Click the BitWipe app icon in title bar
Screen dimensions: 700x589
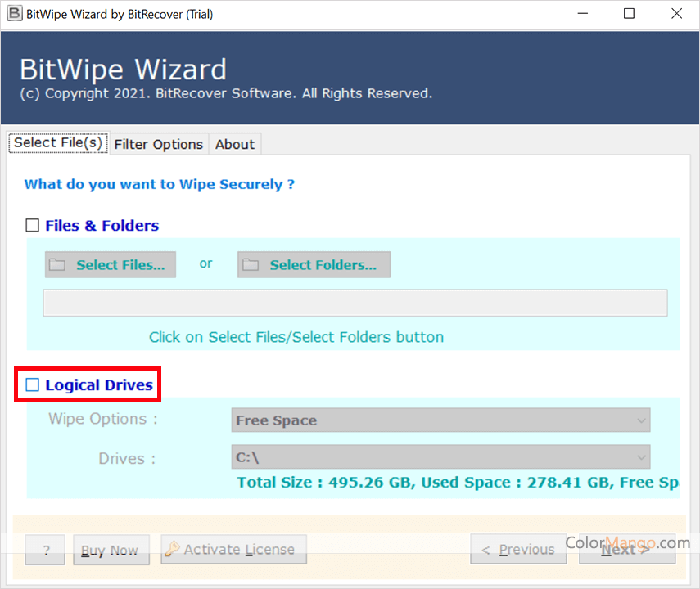[x=14, y=13]
